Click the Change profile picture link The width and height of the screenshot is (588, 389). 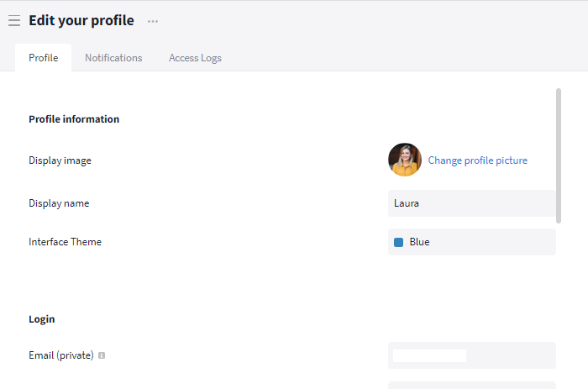[477, 160]
